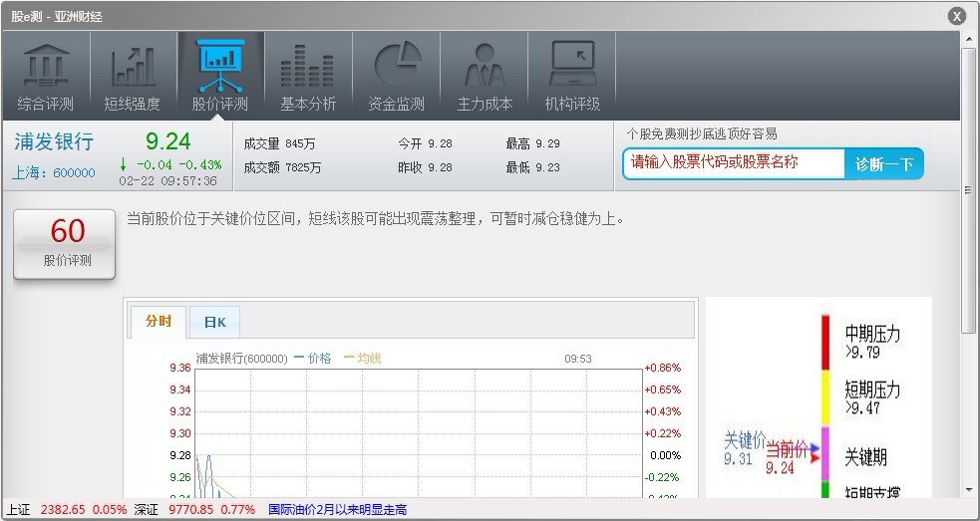Click the 上证 2382.65 index entry
The height and width of the screenshot is (521, 980).
67,510
